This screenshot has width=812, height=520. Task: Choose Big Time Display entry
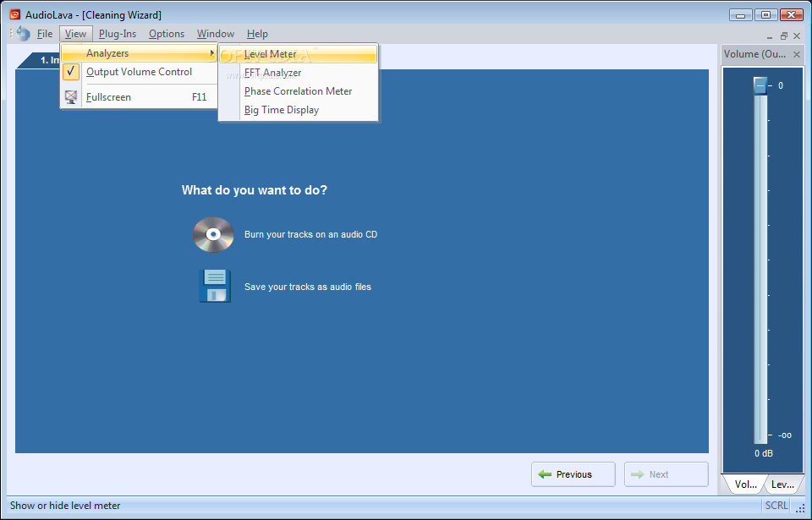(299, 110)
